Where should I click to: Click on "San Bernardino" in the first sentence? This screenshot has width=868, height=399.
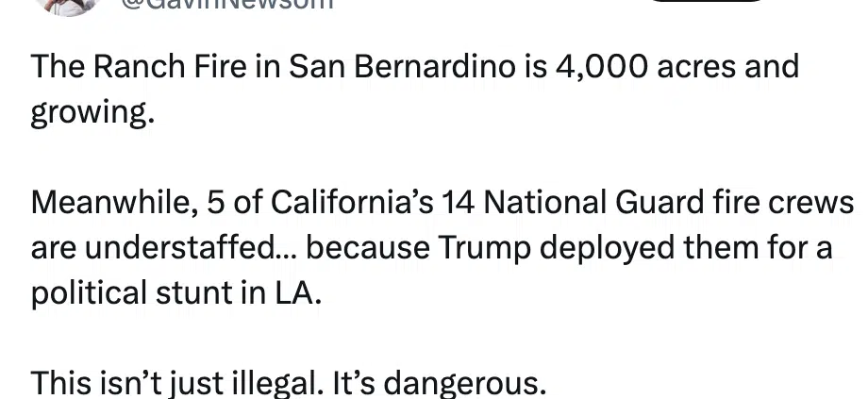coord(403,67)
